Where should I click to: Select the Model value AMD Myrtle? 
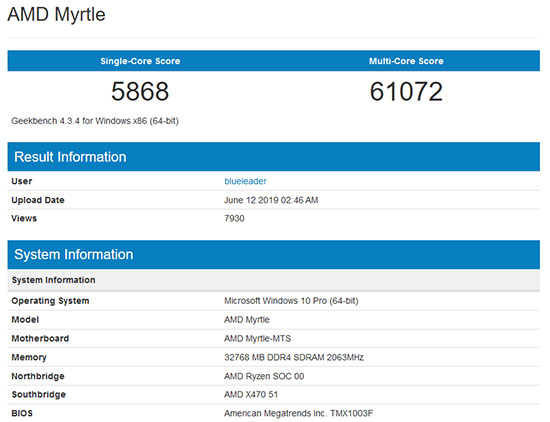[247, 320]
